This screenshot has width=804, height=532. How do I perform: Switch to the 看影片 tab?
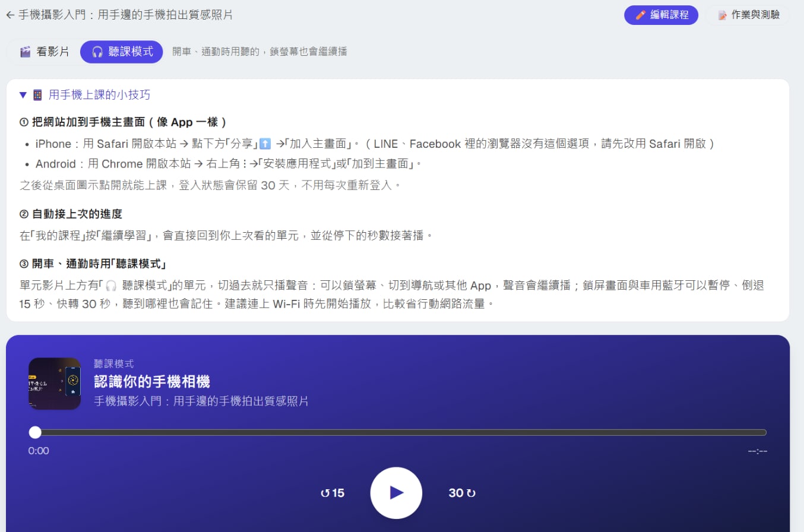(44, 52)
